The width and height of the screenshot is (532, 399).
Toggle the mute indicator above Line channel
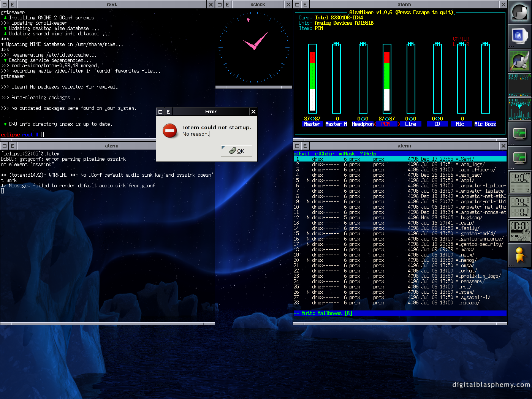point(411,44)
